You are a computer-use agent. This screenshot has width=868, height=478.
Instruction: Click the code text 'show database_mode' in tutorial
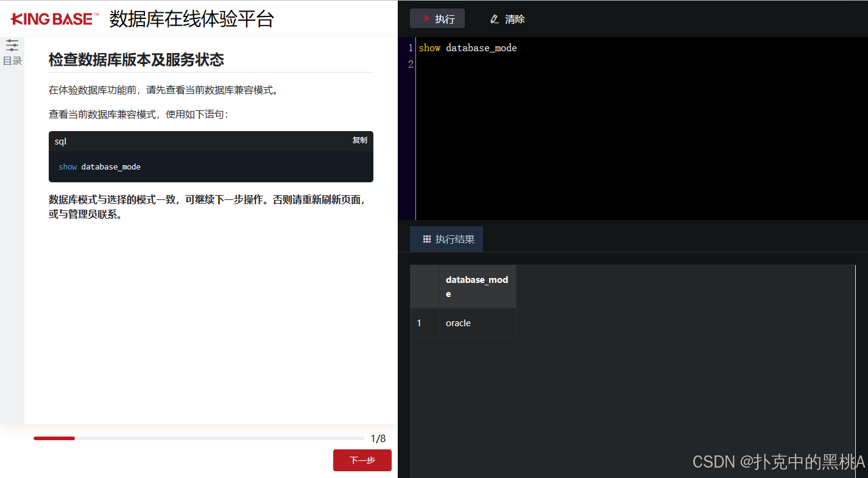[100, 166]
